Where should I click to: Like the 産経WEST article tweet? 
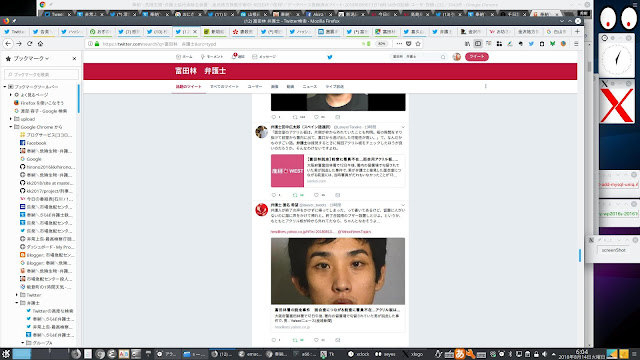316,195
